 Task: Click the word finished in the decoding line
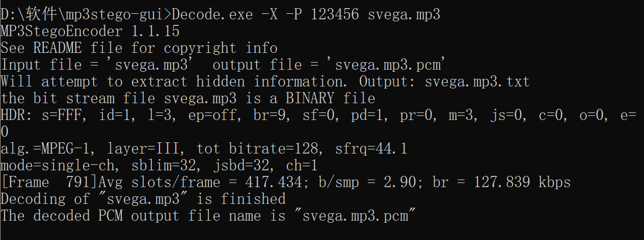[253, 199]
